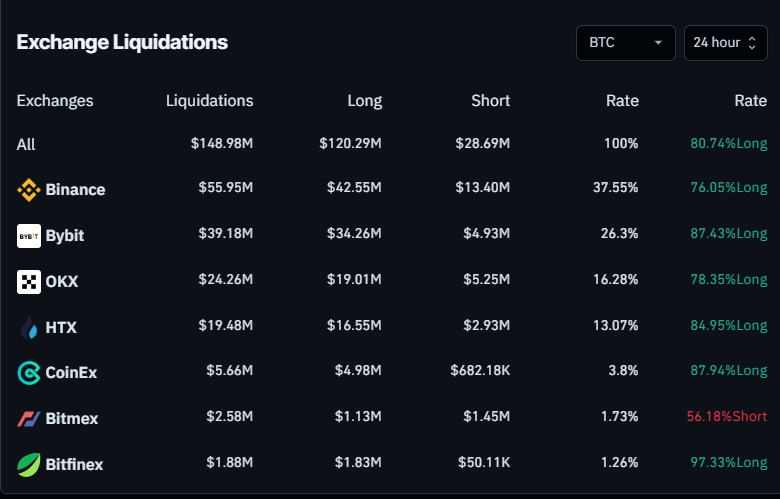Image resolution: width=780 pixels, height=499 pixels.
Task: Click the Exchanges column header
Action: click(x=55, y=100)
